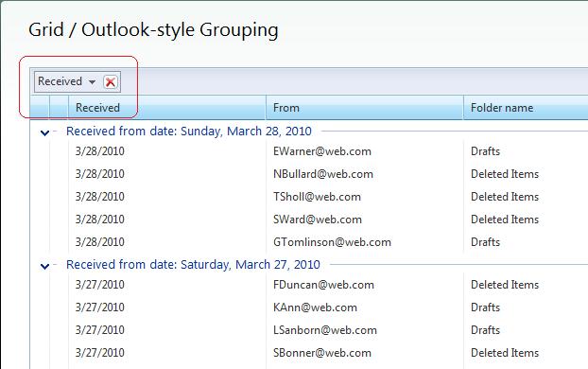Click Drafts folder in EWarner row
The image size is (588, 369).
(x=485, y=151)
